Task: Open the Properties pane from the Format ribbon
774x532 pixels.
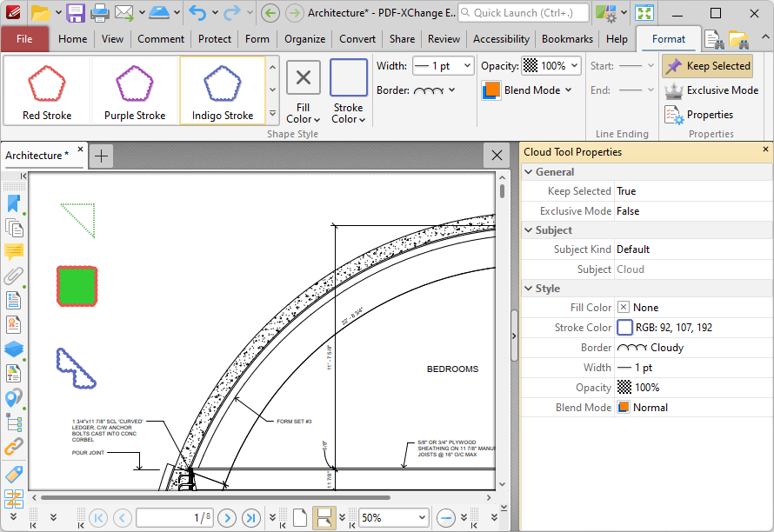Action: click(x=701, y=114)
